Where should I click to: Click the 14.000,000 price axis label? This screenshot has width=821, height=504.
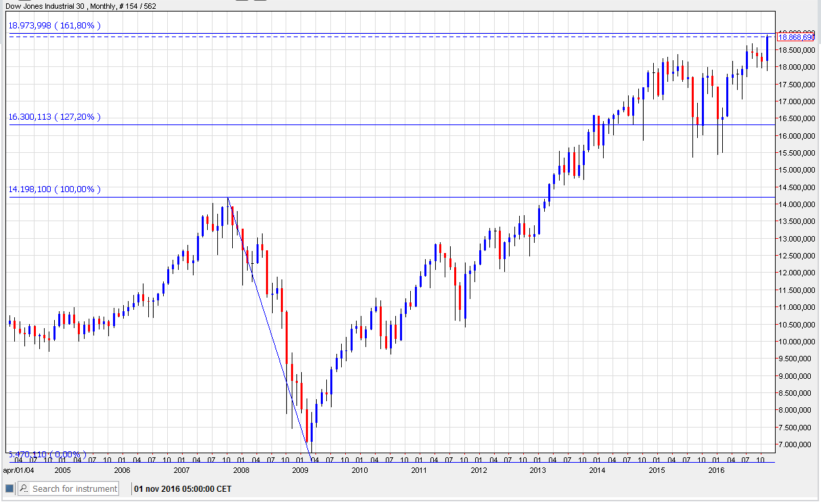click(x=796, y=204)
